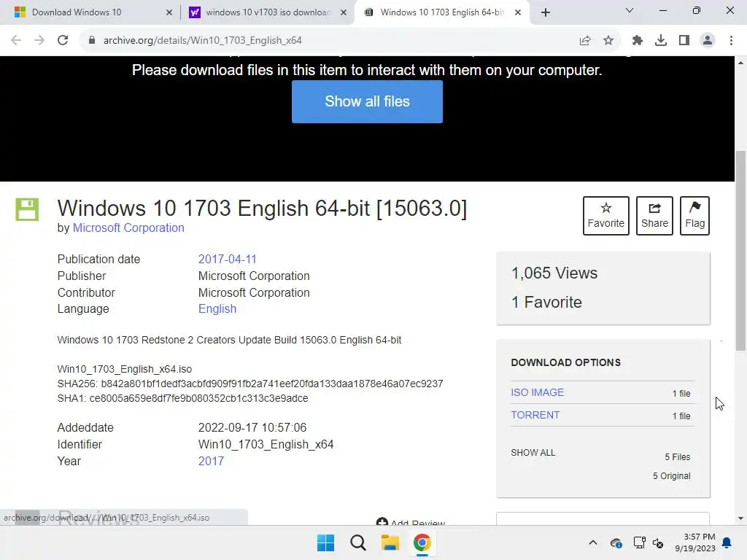Open a new browser tab
The width and height of the screenshot is (747, 560).
pos(546,12)
